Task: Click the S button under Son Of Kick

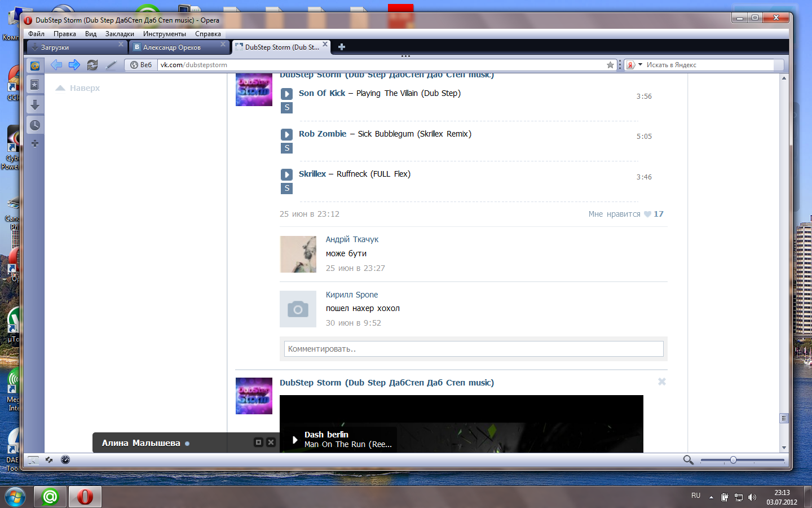Action: pyautogui.click(x=286, y=107)
